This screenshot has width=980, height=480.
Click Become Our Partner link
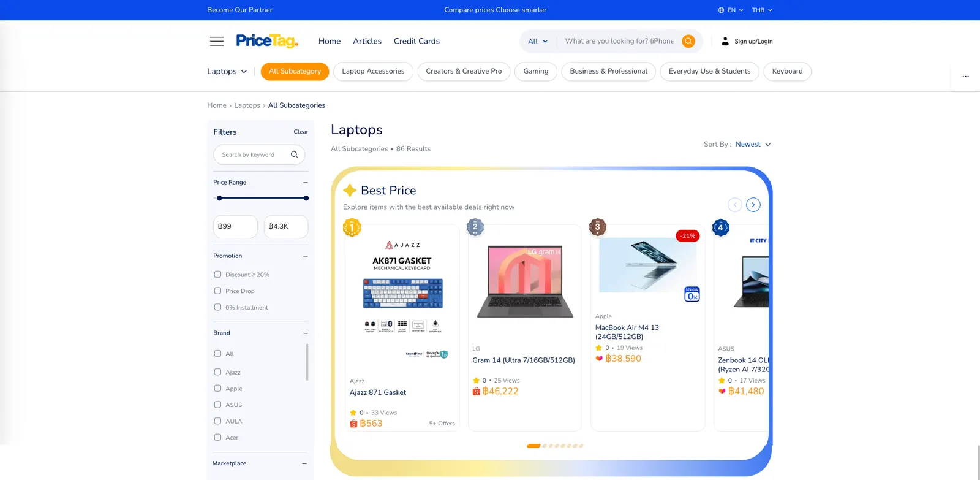239,10
